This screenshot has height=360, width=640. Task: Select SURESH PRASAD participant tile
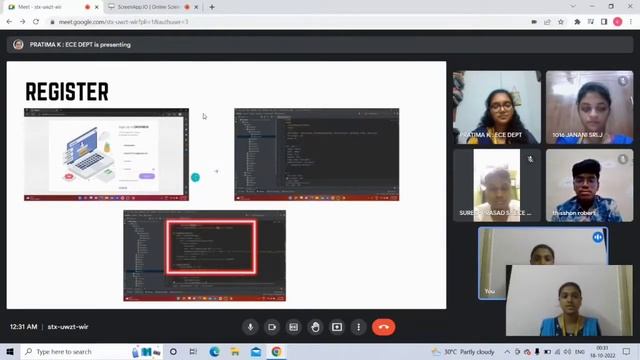coord(497,185)
